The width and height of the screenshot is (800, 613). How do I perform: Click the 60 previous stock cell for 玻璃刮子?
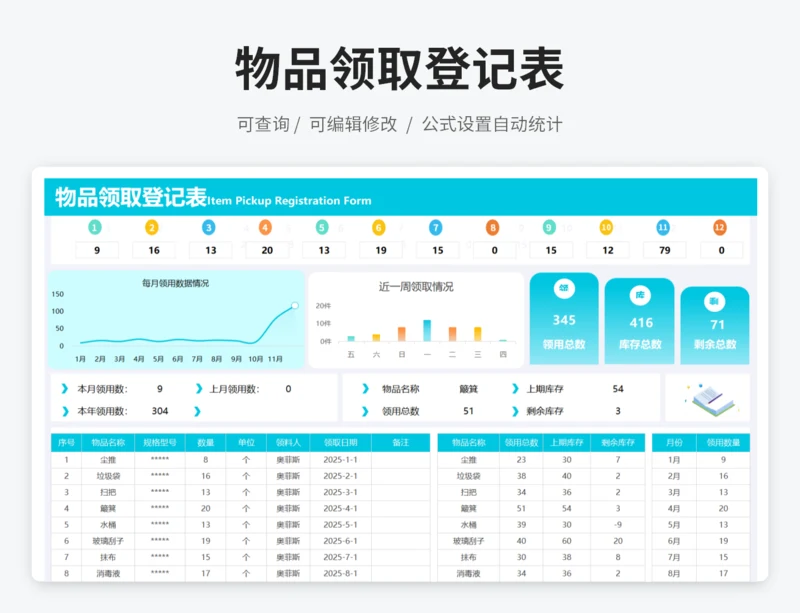tap(566, 541)
